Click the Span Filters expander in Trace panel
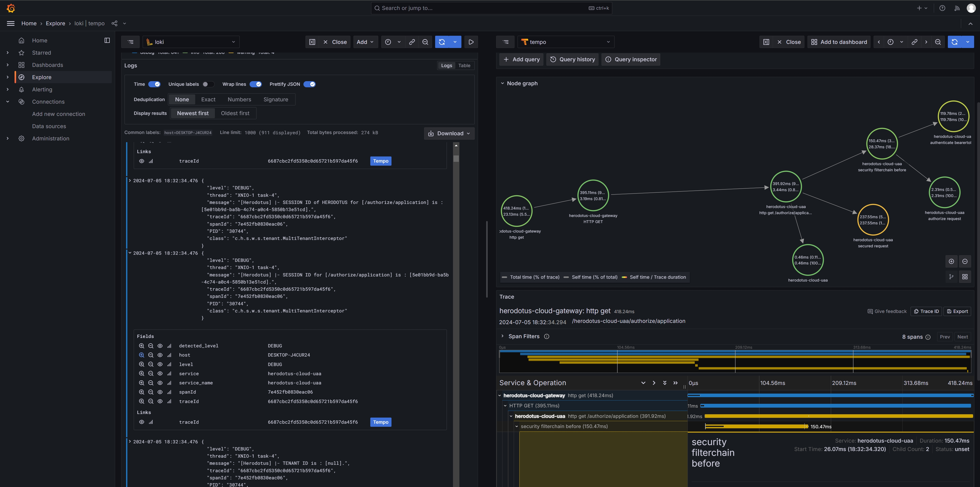 [502, 337]
